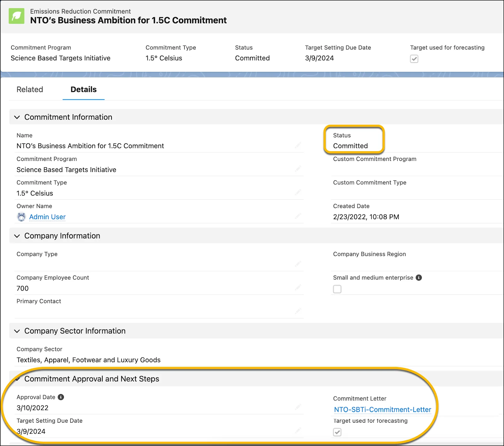504x446 pixels.
Task: Click pencil icon to edit Commitment Type
Action: 298,192
